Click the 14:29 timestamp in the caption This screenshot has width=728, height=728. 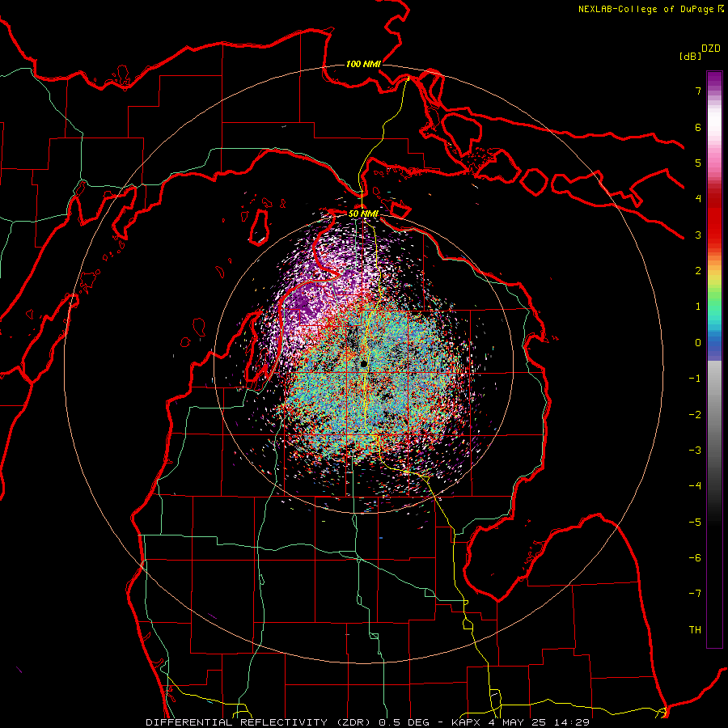point(571,722)
